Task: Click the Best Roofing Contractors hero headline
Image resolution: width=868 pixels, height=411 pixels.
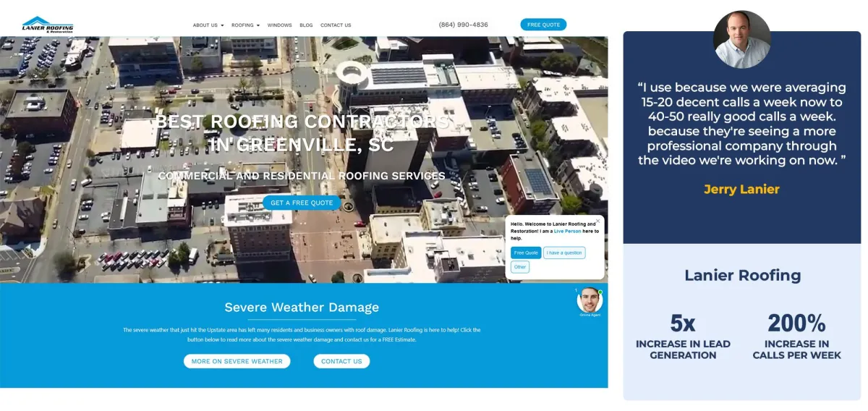Action: (302, 132)
